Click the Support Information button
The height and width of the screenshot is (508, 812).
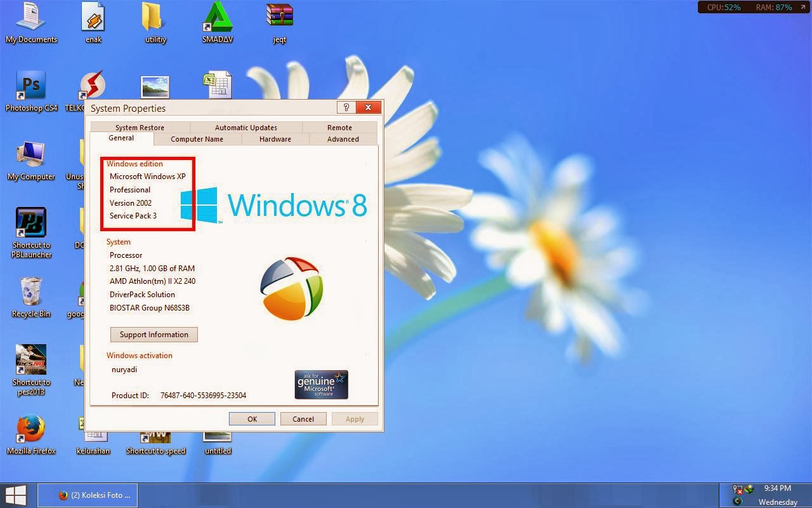tap(154, 335)
